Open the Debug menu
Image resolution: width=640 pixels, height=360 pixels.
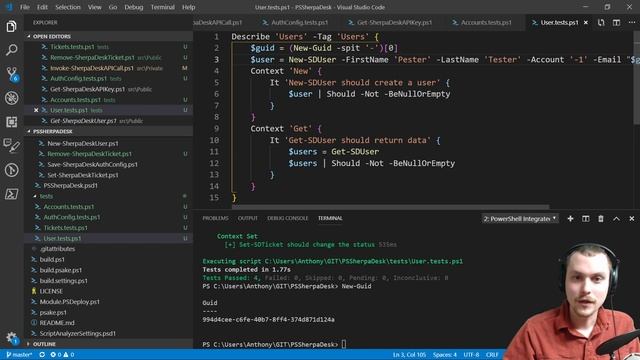[x=133, y=7]
